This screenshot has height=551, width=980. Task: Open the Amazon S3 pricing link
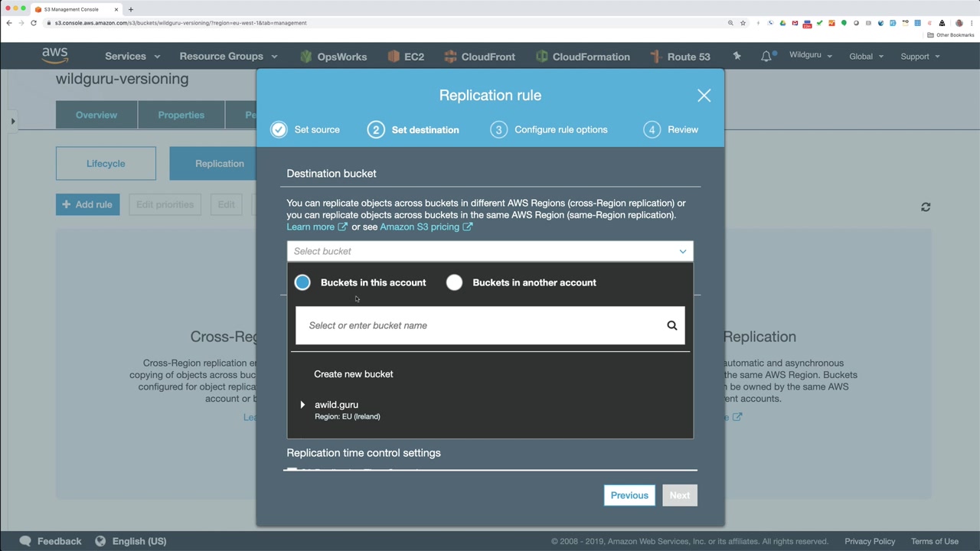click(x=426, y=227)
